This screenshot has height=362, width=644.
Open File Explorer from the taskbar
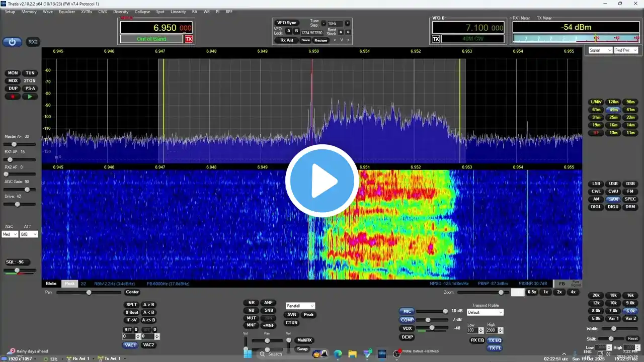click(x=352, y=354)
